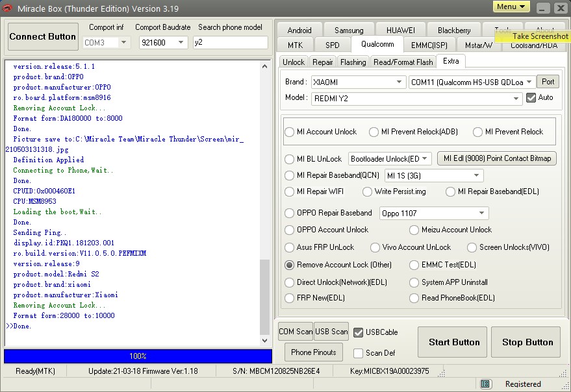571x392 pixels.
Task: Open the Read/Format Flash sub-tab
Action: [x=403, y=62]
